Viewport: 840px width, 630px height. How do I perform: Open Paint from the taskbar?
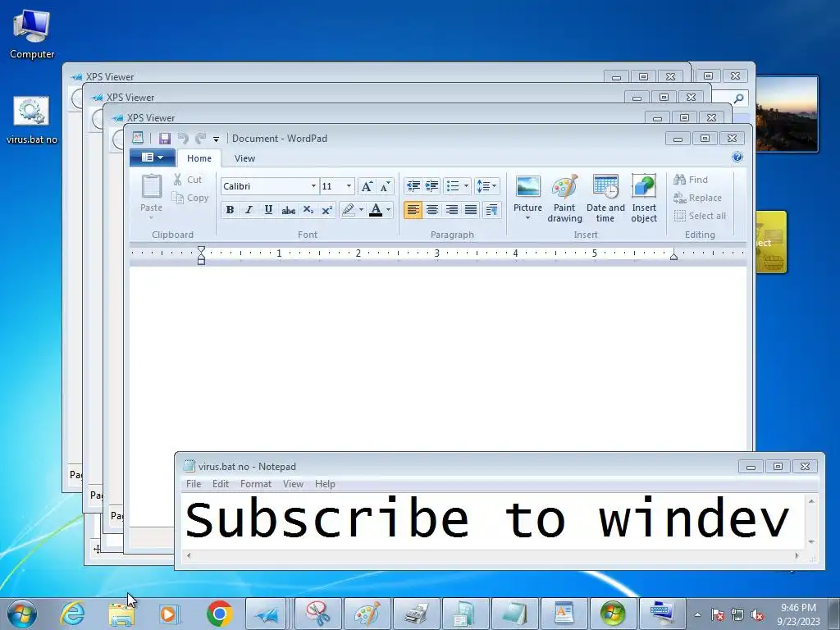[x=367, y=614]
